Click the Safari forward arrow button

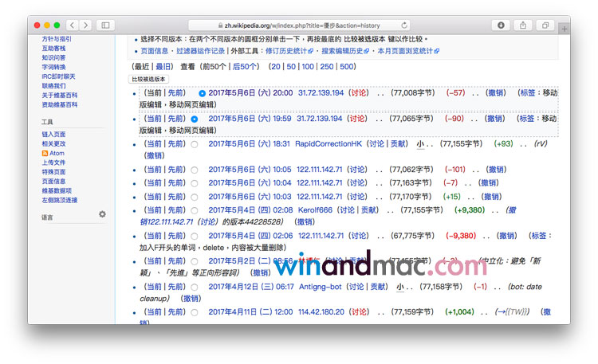(85, 25)
